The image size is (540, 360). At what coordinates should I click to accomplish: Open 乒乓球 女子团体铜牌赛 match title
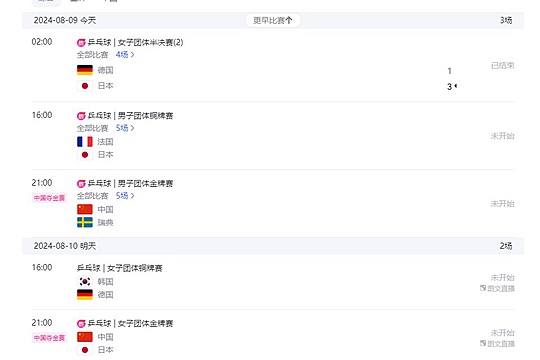point(119,268)
